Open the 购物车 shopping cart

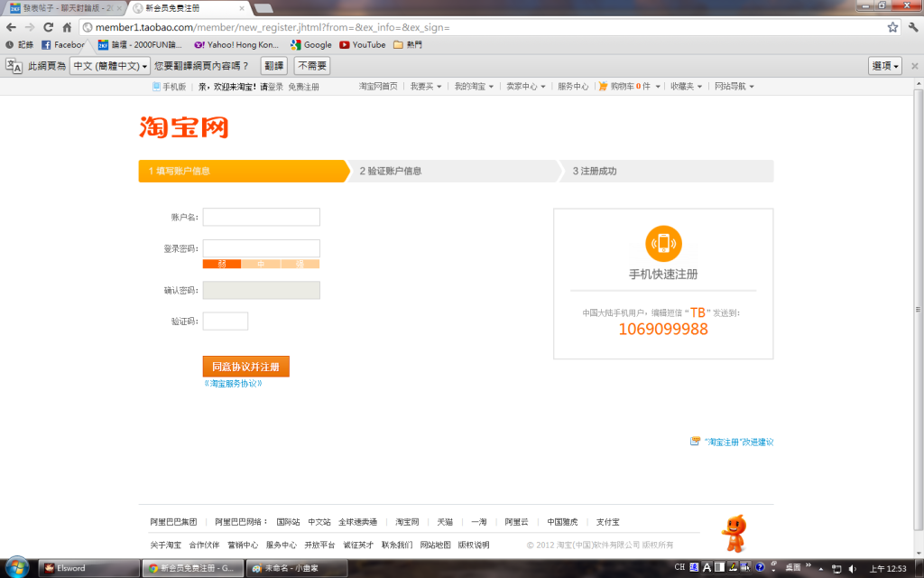pyautogui.click(x=629, y=86)
